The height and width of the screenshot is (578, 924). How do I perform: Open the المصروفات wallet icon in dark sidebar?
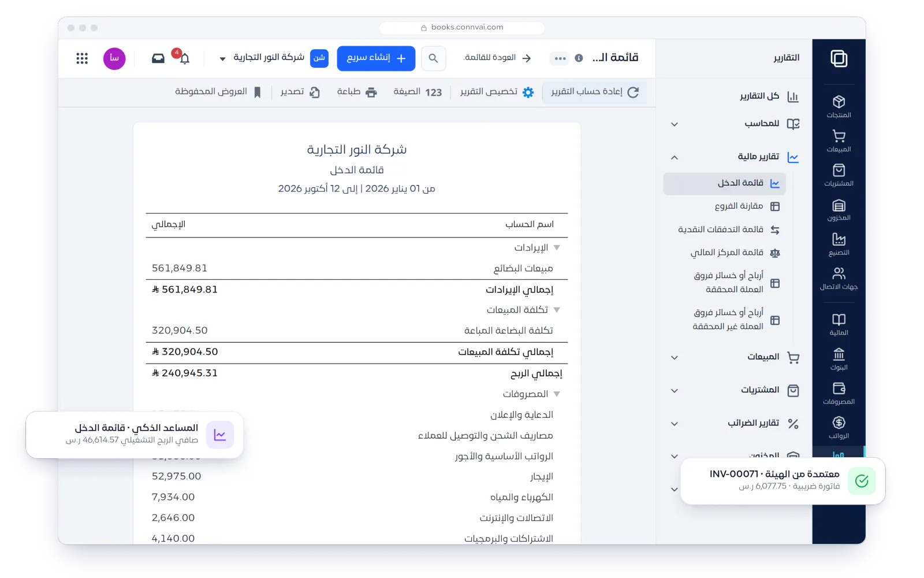pyautogui.click(x=839, y=393)
